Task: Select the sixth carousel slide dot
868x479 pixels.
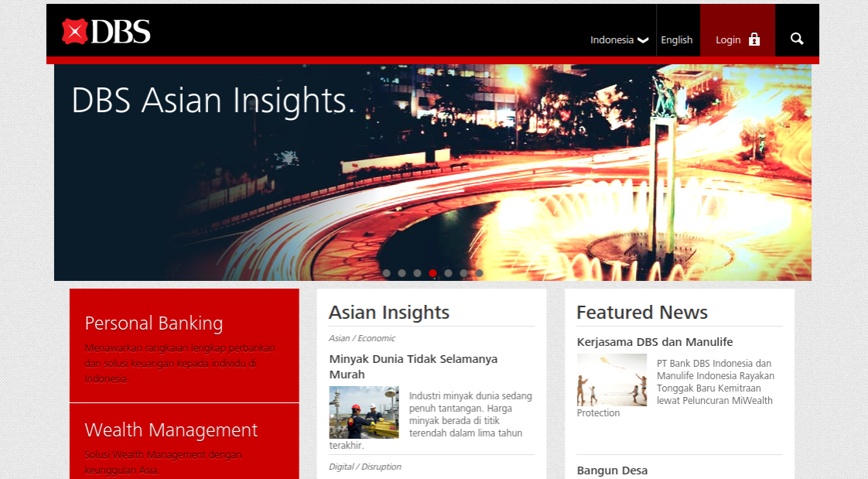Action: pos(464,273)
